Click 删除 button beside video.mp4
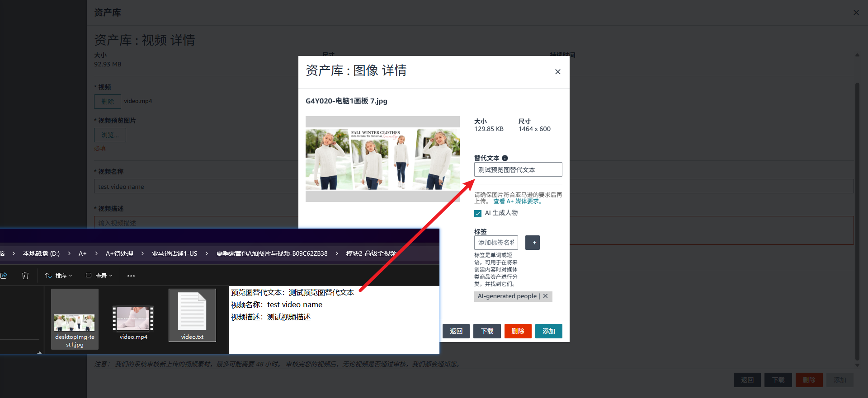Viewport: 868px width, 398px height. (108, 101)
